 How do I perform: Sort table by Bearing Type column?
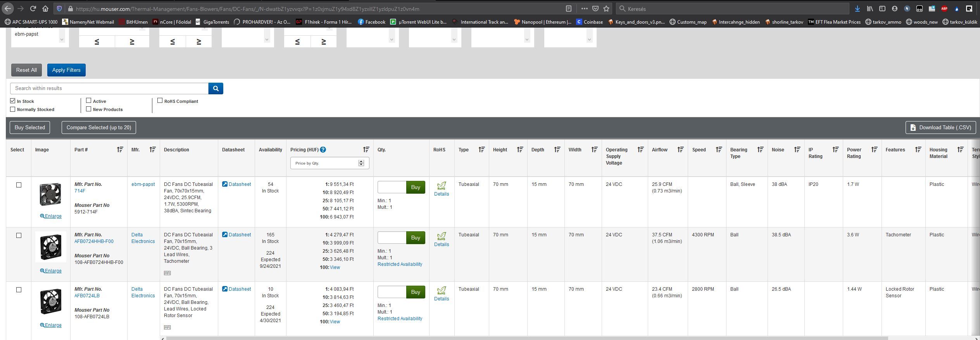coord(760,149)
